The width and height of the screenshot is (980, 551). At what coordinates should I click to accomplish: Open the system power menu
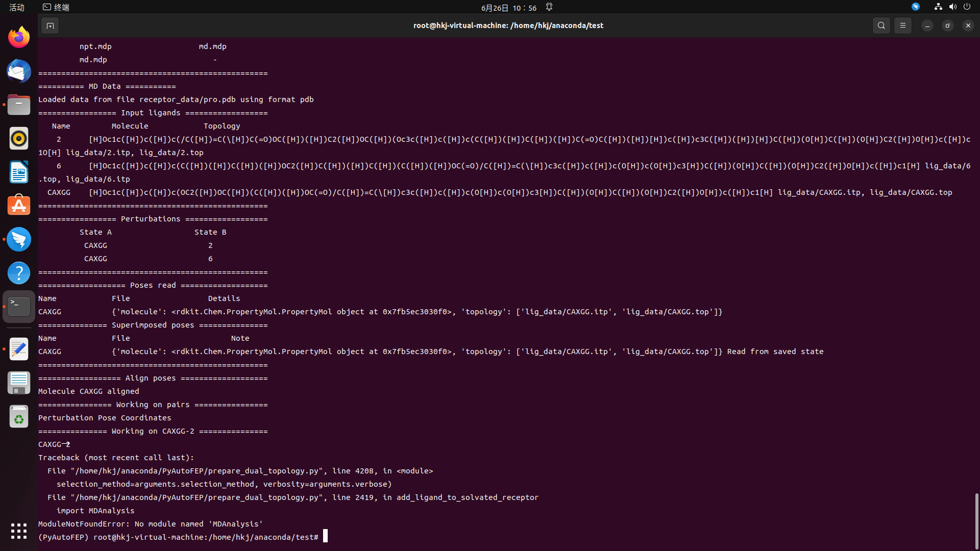pyautogui.click(x=967, y=7)
